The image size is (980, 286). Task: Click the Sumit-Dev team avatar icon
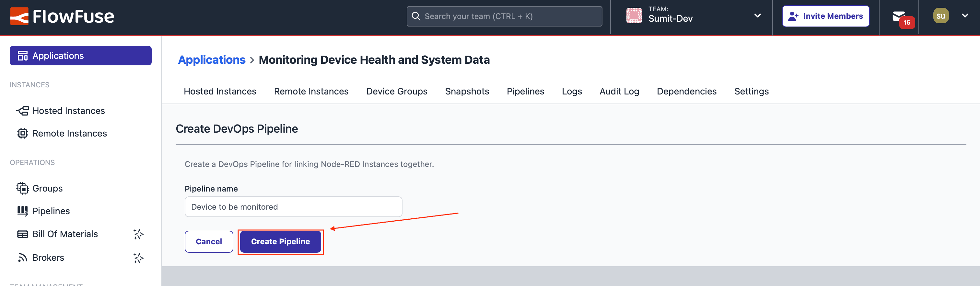634,16
